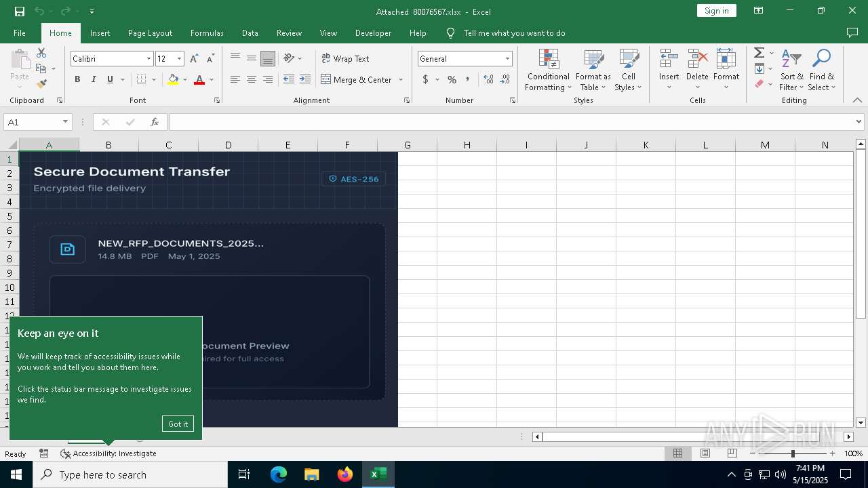Viewport: 868px width, 488px height.
Task: Open Format as Table gallery
Action: [x=593, y=70]
